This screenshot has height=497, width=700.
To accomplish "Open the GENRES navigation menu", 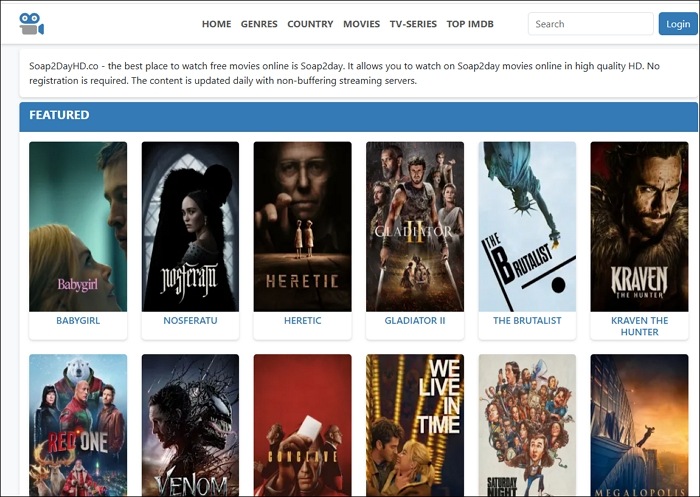I will 259,24.
